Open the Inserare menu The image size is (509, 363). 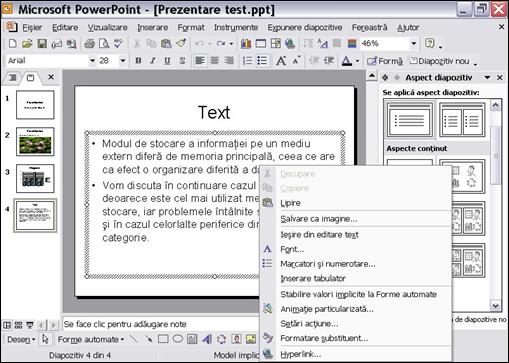coord(152,27)
